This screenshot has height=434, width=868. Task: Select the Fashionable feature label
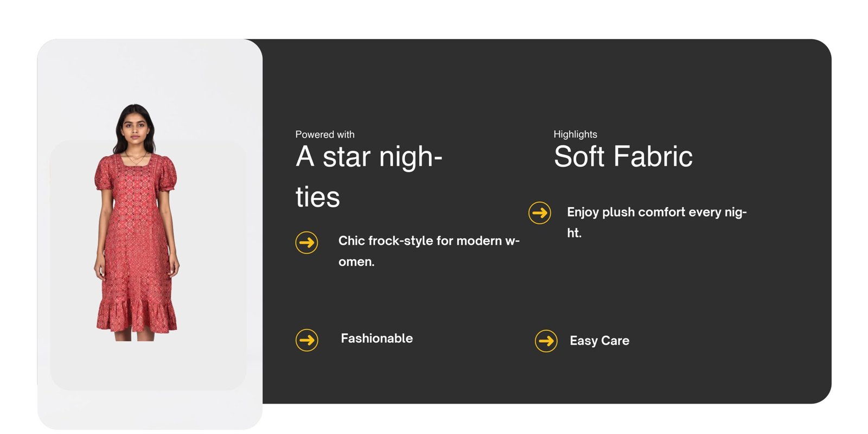click(x=376, y=339)
